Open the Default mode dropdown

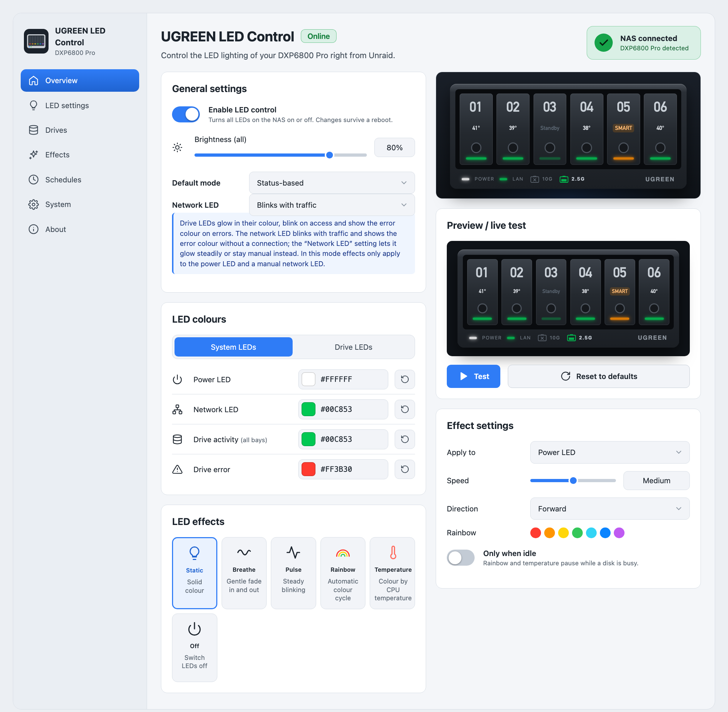point(332,183)
